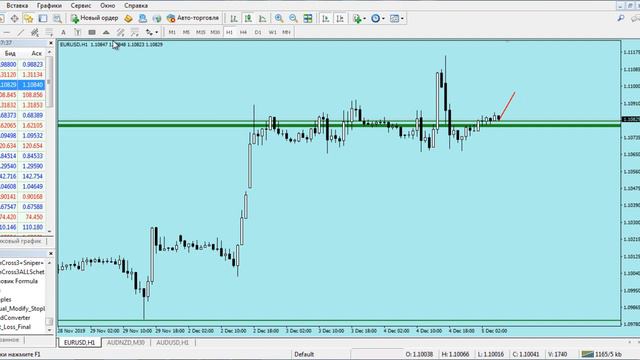Select MN timeframe
The width and height of the screenshot is (640, 360).
click(287, 32)
